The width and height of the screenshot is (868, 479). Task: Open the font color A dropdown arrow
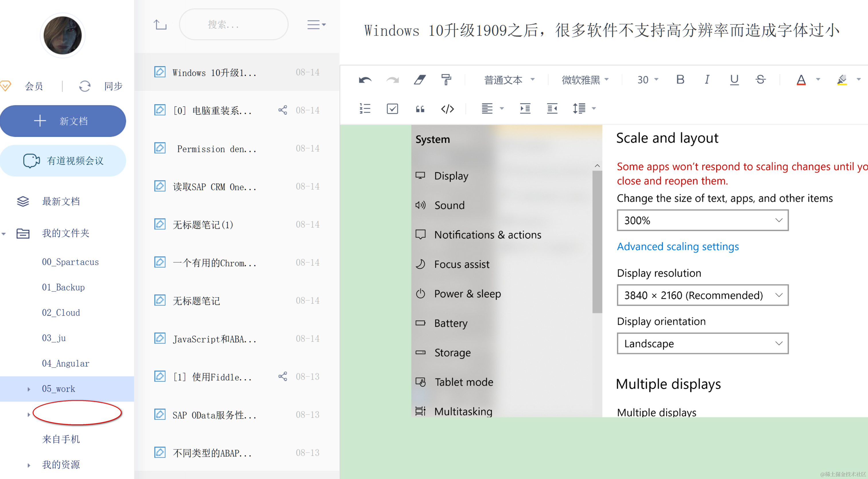click(818, 80)
